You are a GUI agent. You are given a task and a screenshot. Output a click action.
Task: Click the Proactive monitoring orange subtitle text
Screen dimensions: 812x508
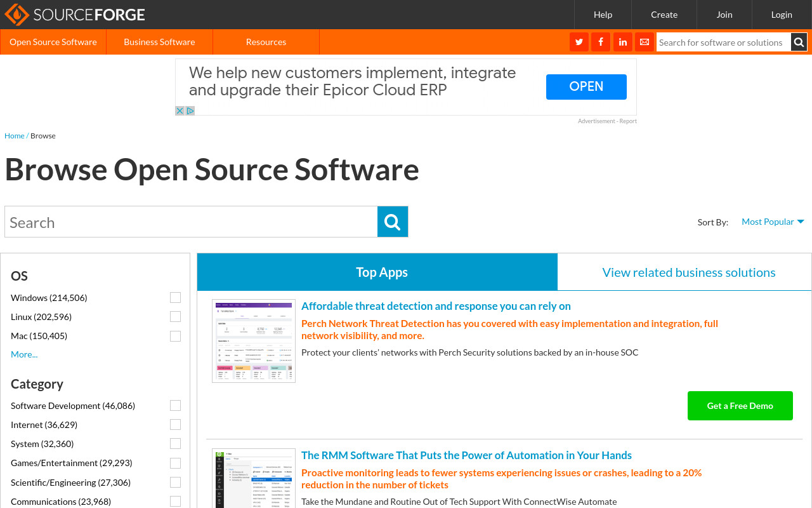tap(501, 479)
